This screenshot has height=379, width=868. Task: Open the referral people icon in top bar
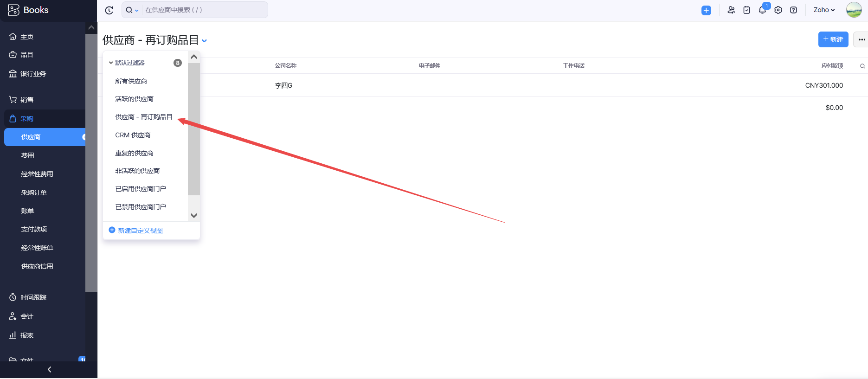tap(731, 10)
